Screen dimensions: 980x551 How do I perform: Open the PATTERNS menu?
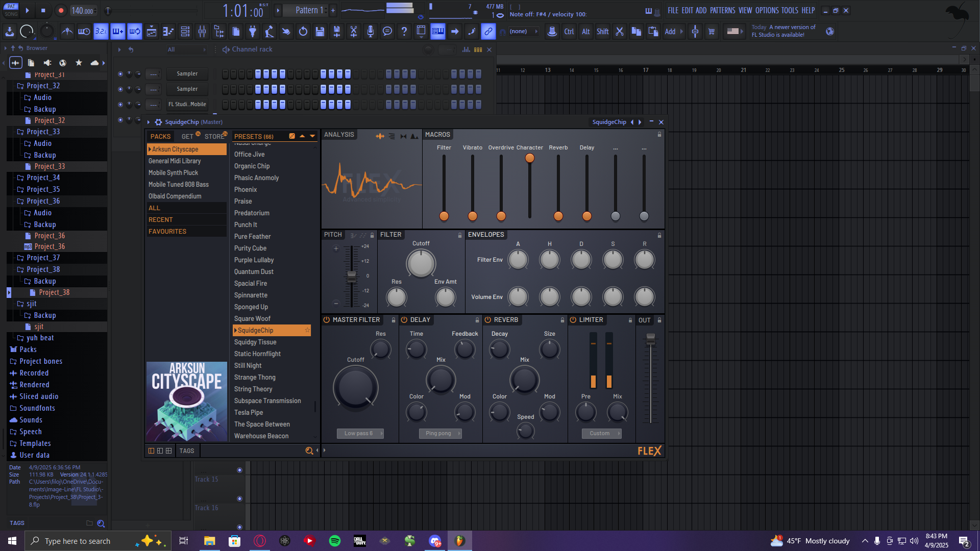click(722, 10)
